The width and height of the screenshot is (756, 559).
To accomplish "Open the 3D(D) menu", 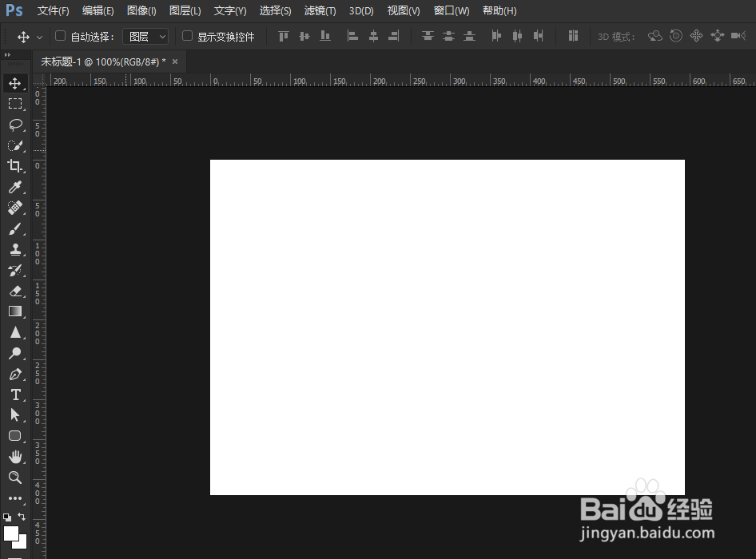I will (361, 11).
